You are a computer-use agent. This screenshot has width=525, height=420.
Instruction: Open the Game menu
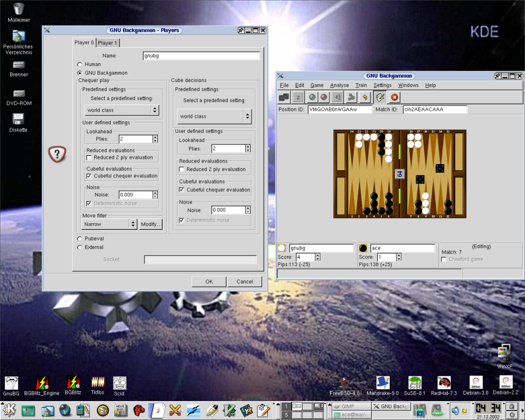click(x=317, y=86)
